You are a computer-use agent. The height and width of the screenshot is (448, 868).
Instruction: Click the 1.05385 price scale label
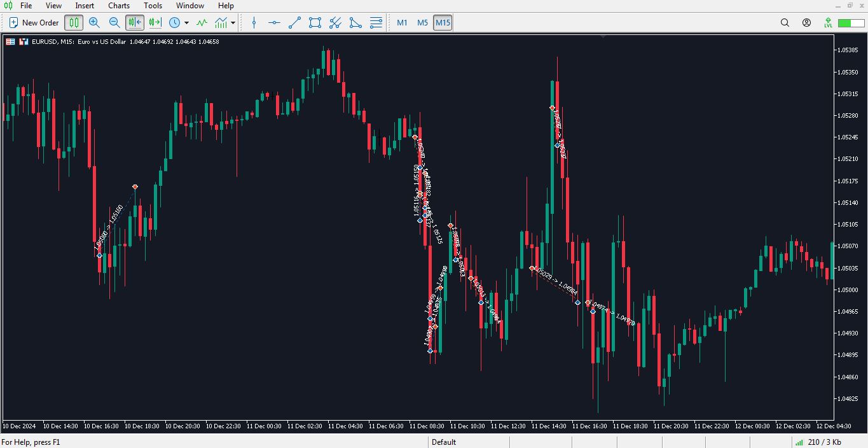click(849, 50)
